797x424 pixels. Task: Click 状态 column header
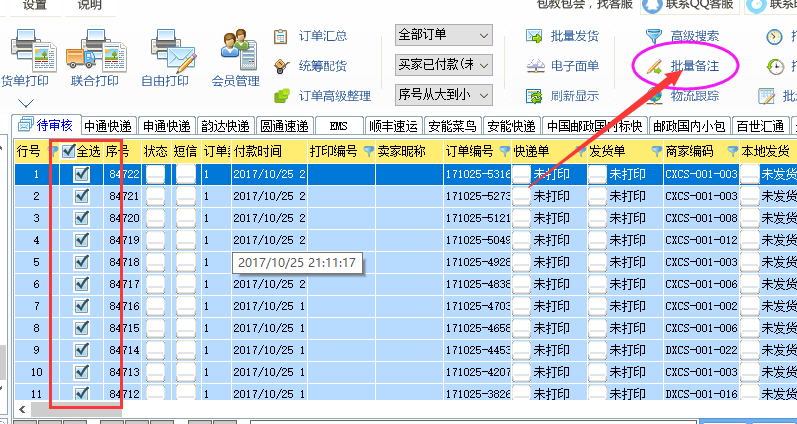point(156,151)
